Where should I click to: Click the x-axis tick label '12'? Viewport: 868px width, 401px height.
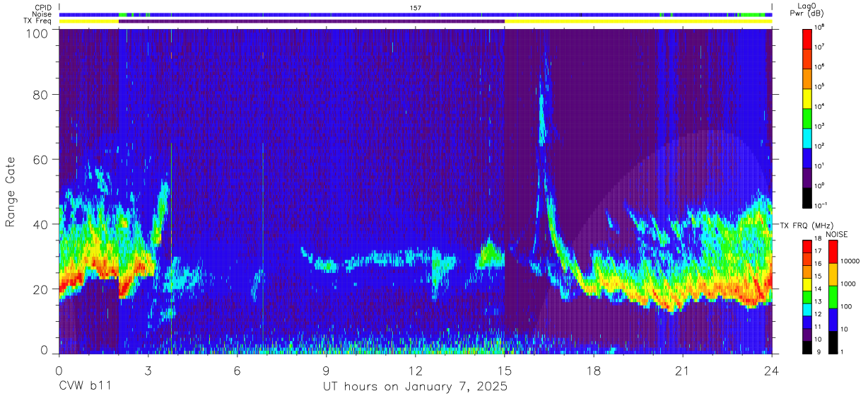coord(415,370)
